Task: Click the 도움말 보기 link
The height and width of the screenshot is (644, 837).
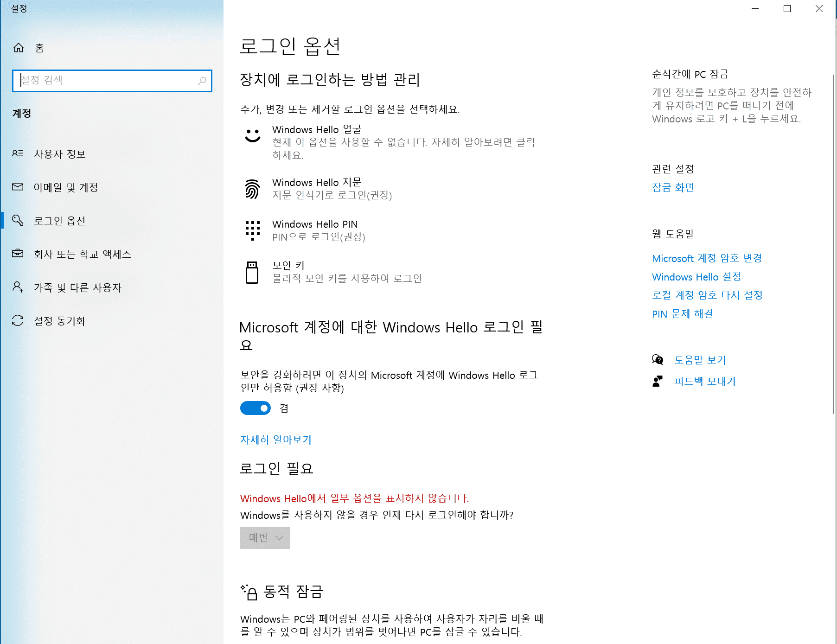Action: coord(700,360)
